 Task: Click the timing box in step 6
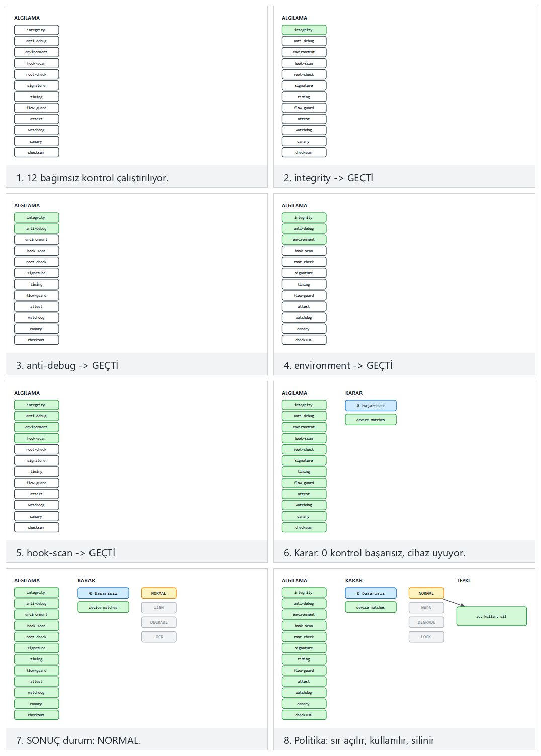coord(304,471)
